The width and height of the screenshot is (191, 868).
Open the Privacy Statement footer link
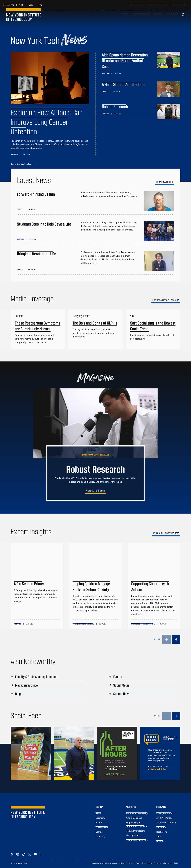tap(127, 863)
